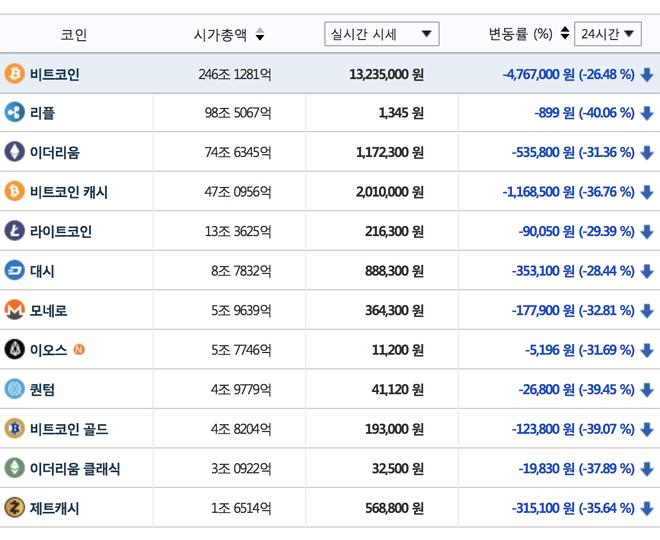This screenshot has width=660, height=540.
Task: Click the blue down arrow in the 비트코인 row
Action: tap(647, 75)
